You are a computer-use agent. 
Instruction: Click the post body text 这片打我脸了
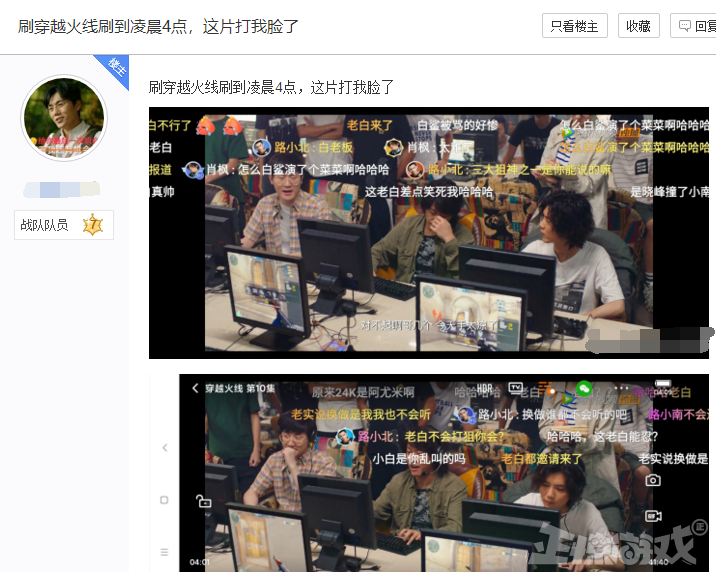[352, 87]
